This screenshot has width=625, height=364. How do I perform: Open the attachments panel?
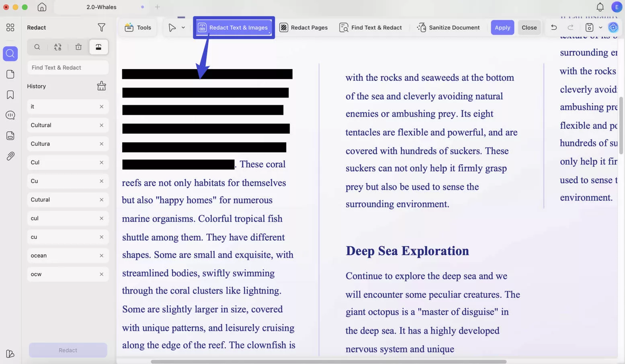point(10,156)
